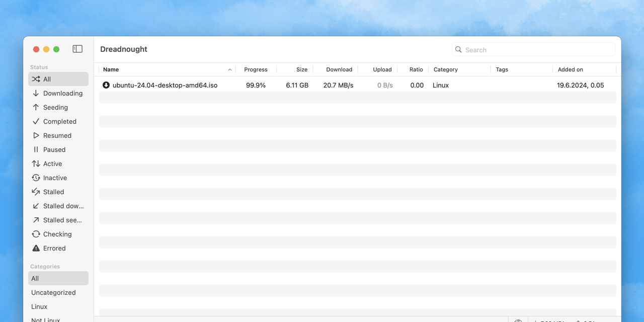644x322 pixels.
Task: Click the Downloading arrow icon in sidebar
Action: 36,93
